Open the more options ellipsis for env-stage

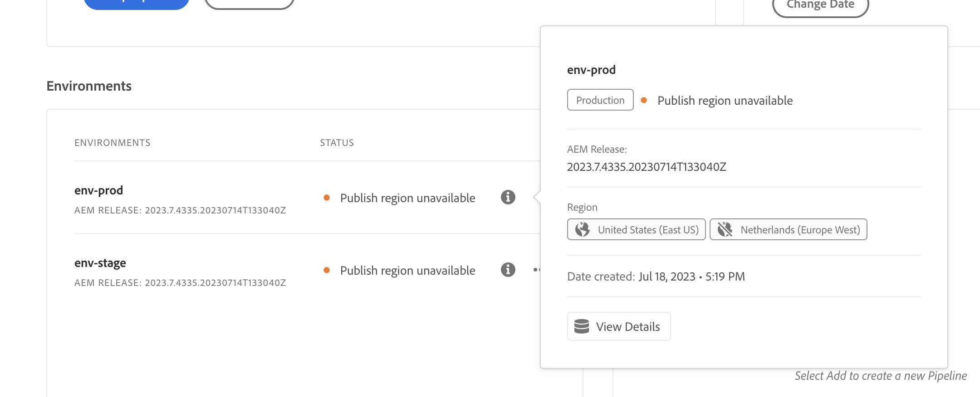click(536, 270)
